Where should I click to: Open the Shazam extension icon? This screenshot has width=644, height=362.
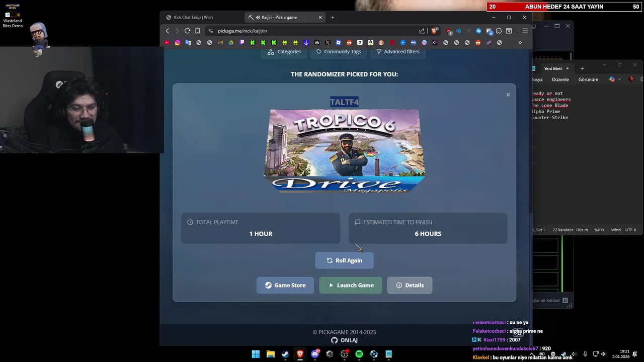coord(478,31)
